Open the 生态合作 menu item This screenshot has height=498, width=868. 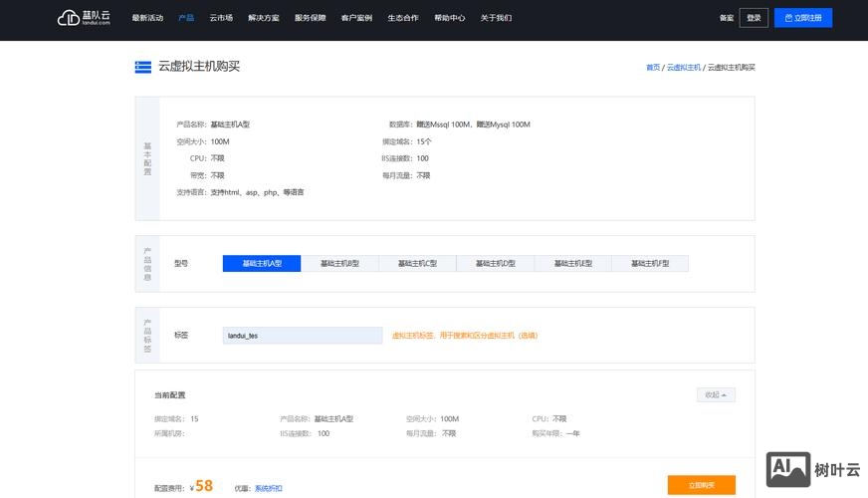click(403, 18)
